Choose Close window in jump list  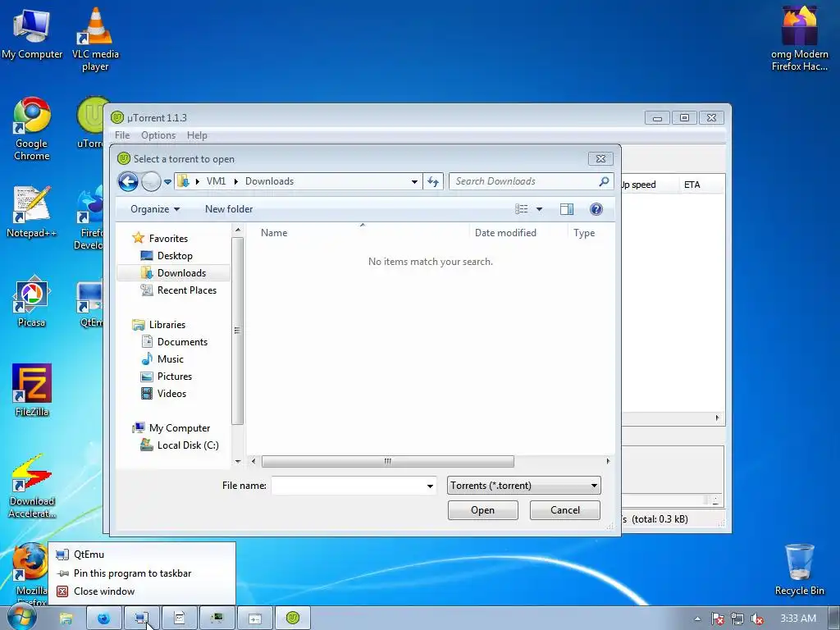coord(142,591)
